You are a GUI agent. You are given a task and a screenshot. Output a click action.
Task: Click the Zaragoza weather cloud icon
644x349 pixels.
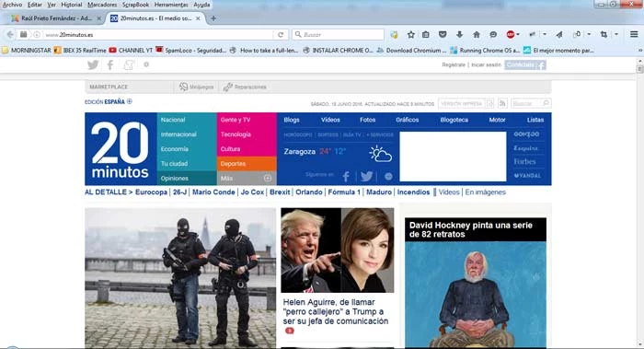click(x=380, y=154)
